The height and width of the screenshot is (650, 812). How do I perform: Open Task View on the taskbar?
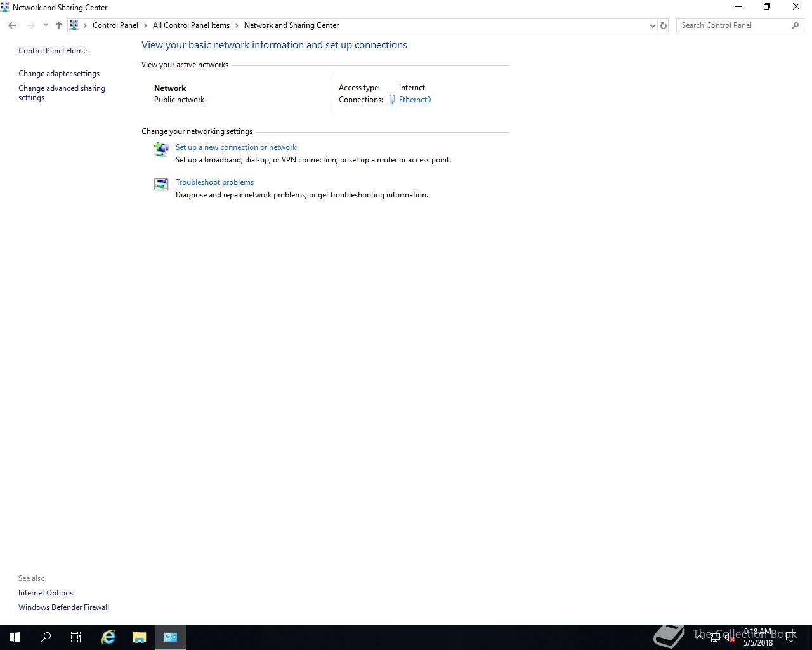(x=76, y=637)
